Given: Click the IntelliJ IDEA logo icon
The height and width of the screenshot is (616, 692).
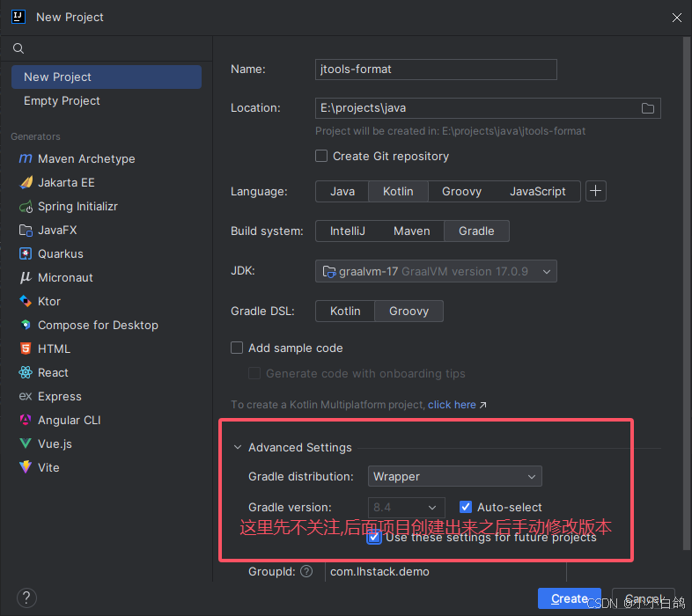Looking at the screenshot, I should [18, 17].
